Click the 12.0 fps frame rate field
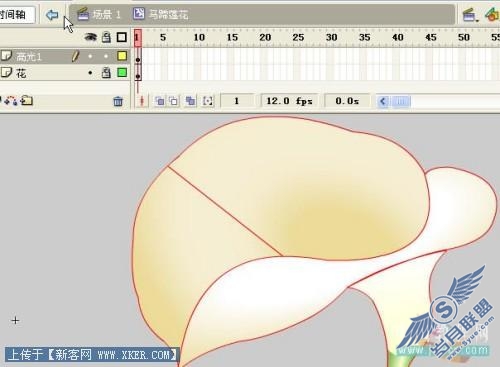The width and height of the screenshot is (500, 367). click(x=289, y=101)
